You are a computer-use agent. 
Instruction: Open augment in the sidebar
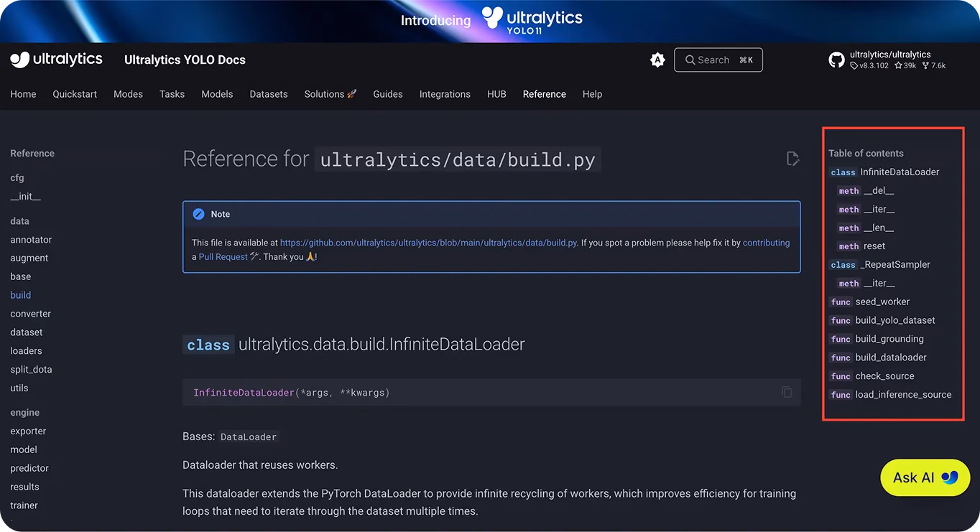(29, 258)
